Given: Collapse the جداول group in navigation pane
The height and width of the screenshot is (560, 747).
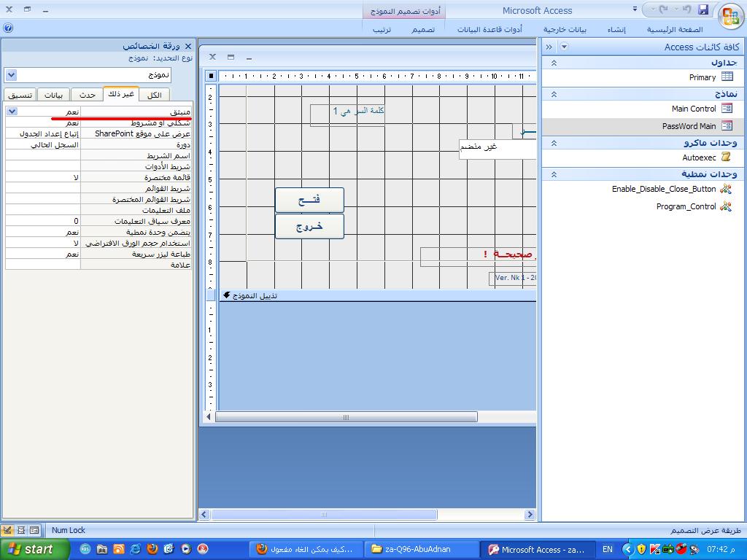Looking at the screenshot, I should click(554, 63).
